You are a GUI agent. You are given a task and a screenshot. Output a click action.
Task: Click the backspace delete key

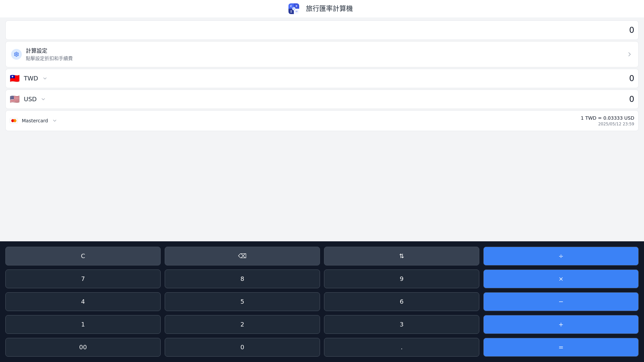242,256
